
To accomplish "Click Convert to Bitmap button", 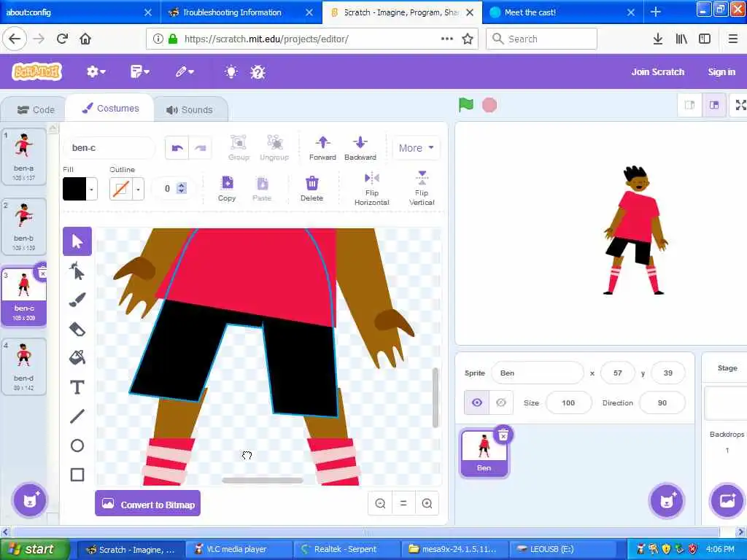I will click(x=147, y=504).
